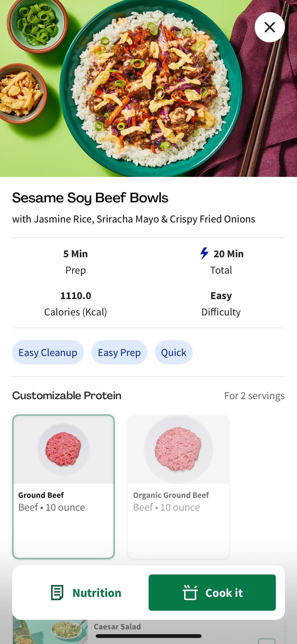Screen dimensions: 297x644
Task: Tap the For 2 servings label
Action: coord(254,396)
